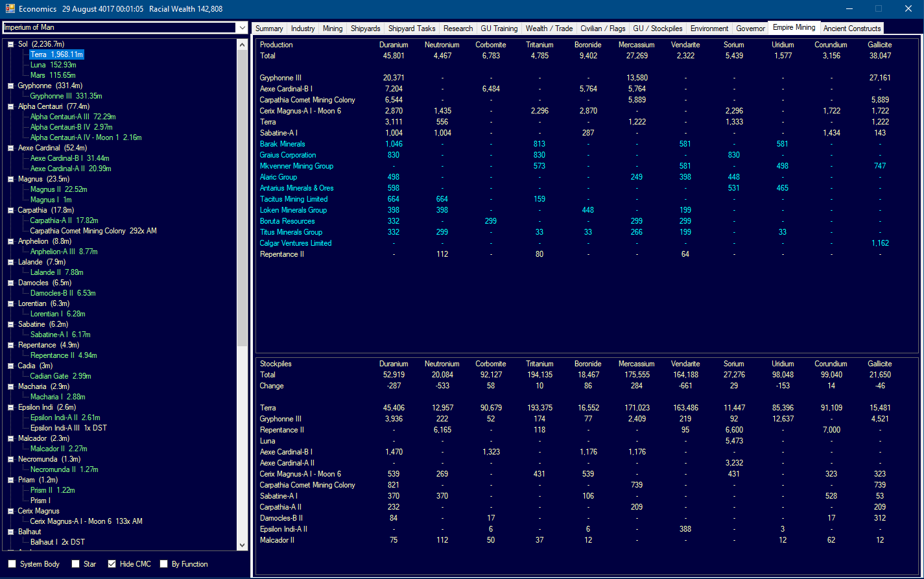This screenshot has width=924, height=579.
Task: Click Cerix Magnus-A I - Moon 6 production row
Action: tap(300, 111)
